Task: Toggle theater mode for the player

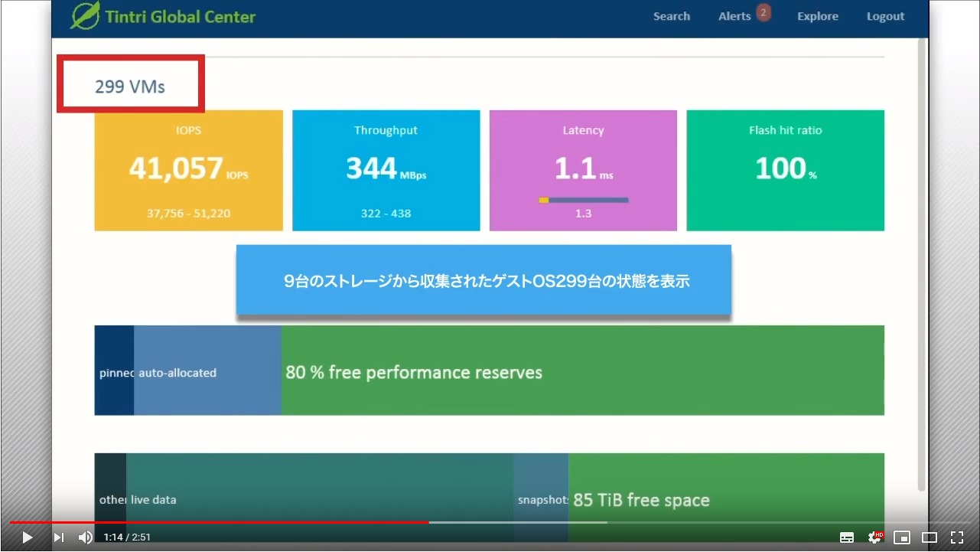Action: pyautogui.click(x=930, y=537)
